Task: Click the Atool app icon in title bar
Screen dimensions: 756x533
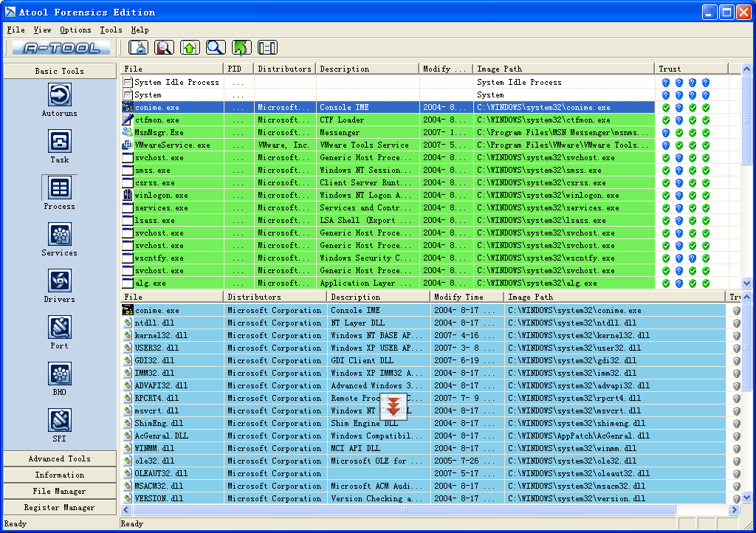Action: [10, 12]
